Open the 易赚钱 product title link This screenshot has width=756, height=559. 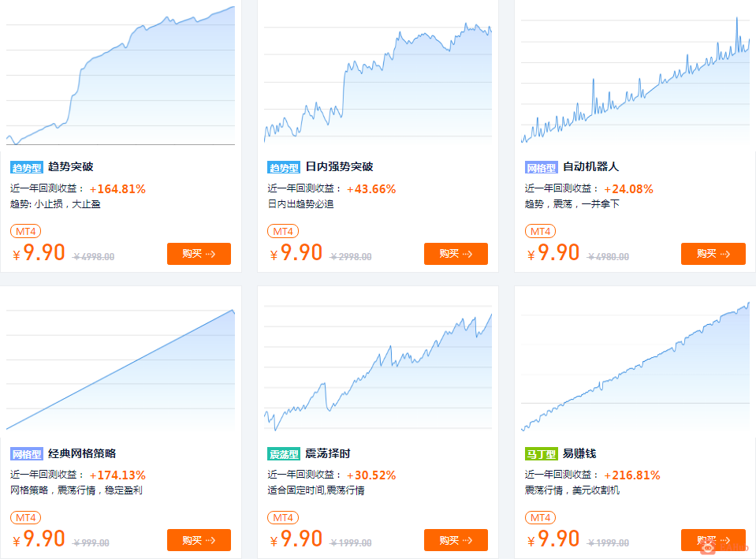pos(579,453)
